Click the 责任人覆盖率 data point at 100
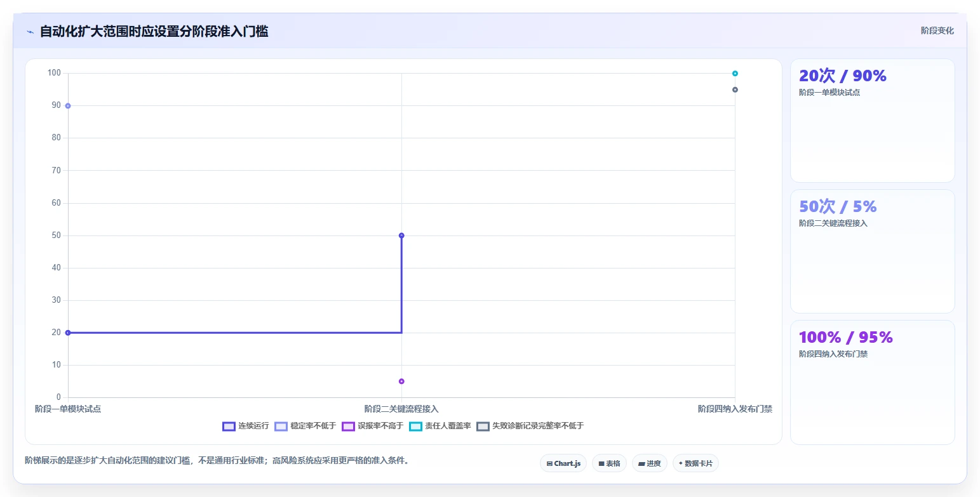This screenshot has height=497, width=980. click(x=735, y=74)
